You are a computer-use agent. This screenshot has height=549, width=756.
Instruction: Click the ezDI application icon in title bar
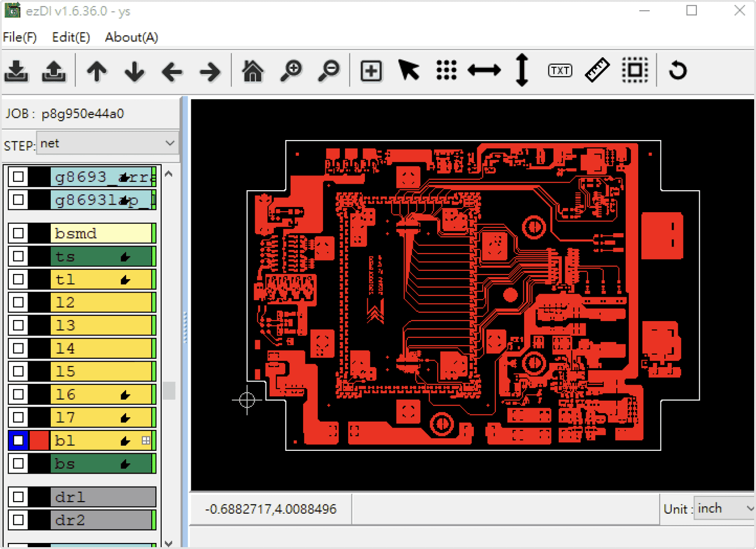12,10
